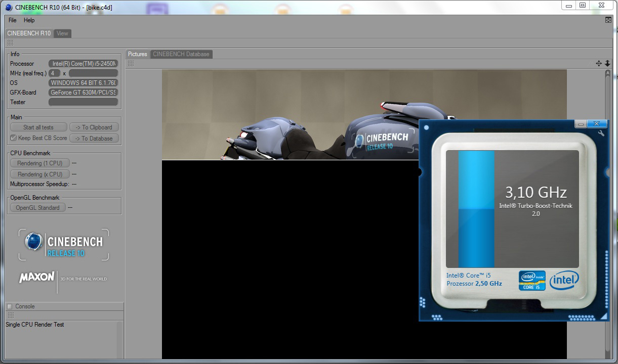618x364 pixels.
Task: Click the pan view arrows icon
Action: click(x=599, y=64)
